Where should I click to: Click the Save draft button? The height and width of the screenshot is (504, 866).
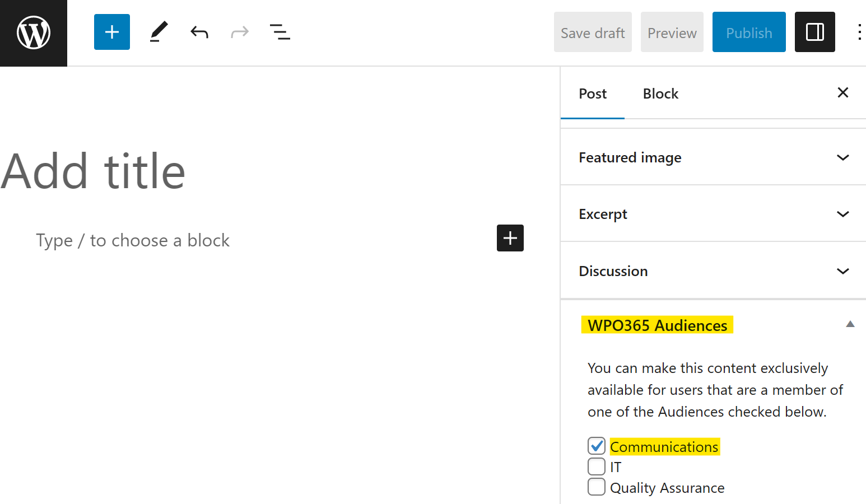click(x=593, y=32)
